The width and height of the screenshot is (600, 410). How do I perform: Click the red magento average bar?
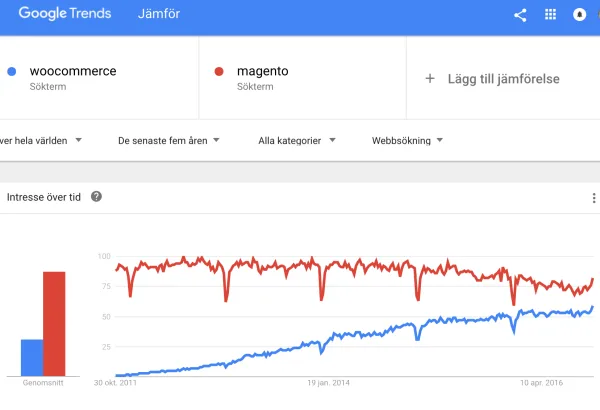point(54,324)
